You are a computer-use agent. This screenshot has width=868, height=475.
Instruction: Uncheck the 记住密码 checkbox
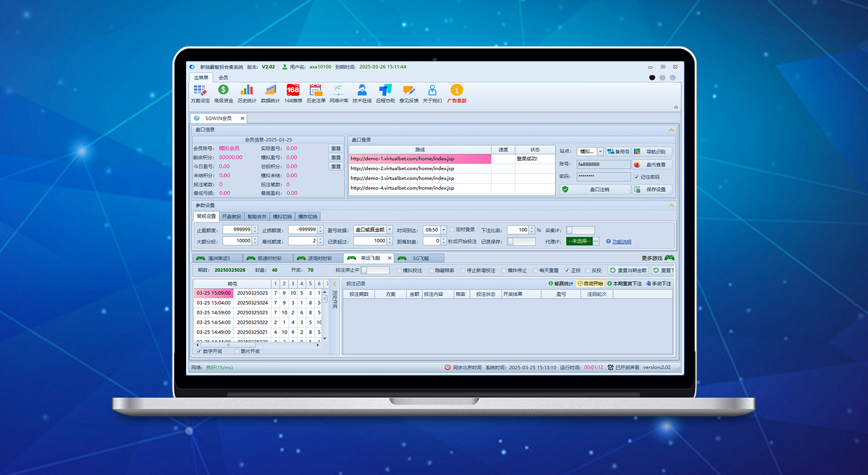click(637, 177)
